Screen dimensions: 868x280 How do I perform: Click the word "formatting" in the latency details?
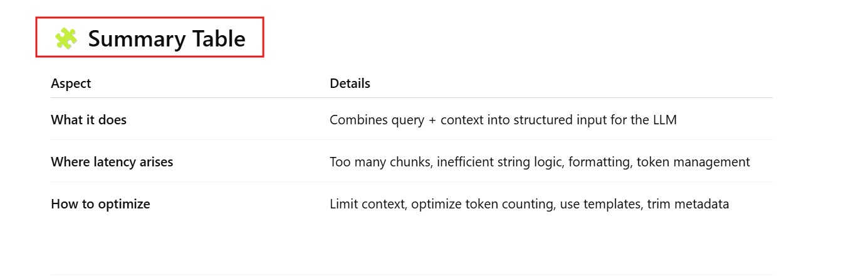point(601,162)
